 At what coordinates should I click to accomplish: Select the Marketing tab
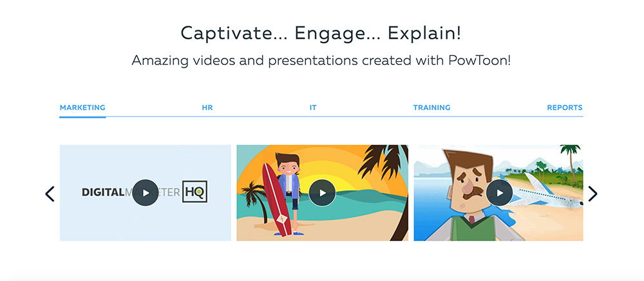pyautogui.click(x=82, y=108)
